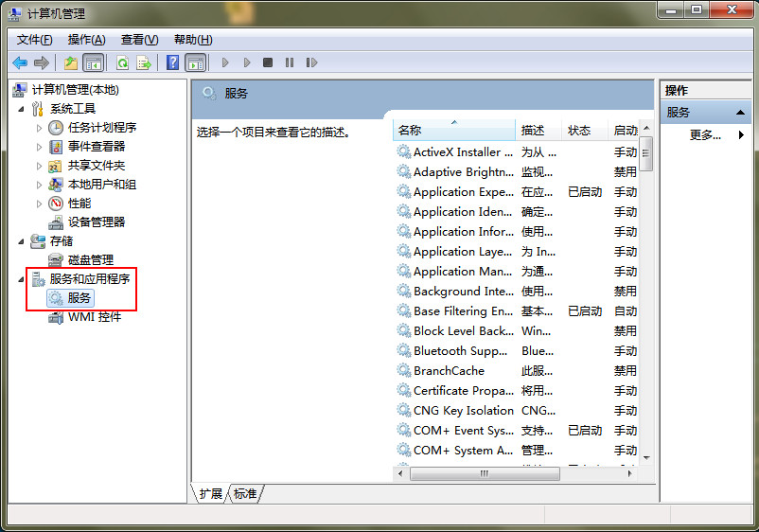Click gear icon beside Bluetooth Supp... service

[404, 351]
